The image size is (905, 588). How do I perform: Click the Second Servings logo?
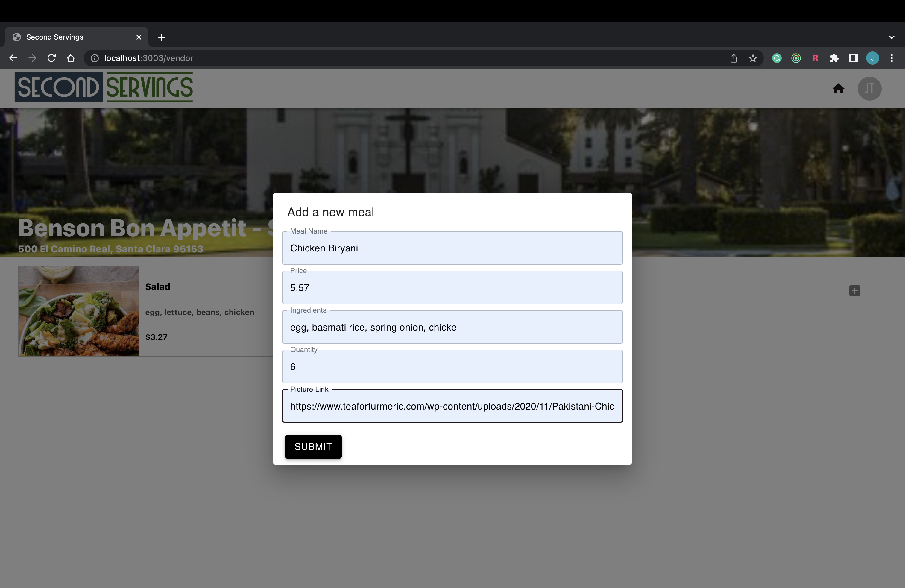(x=104, y=87)
